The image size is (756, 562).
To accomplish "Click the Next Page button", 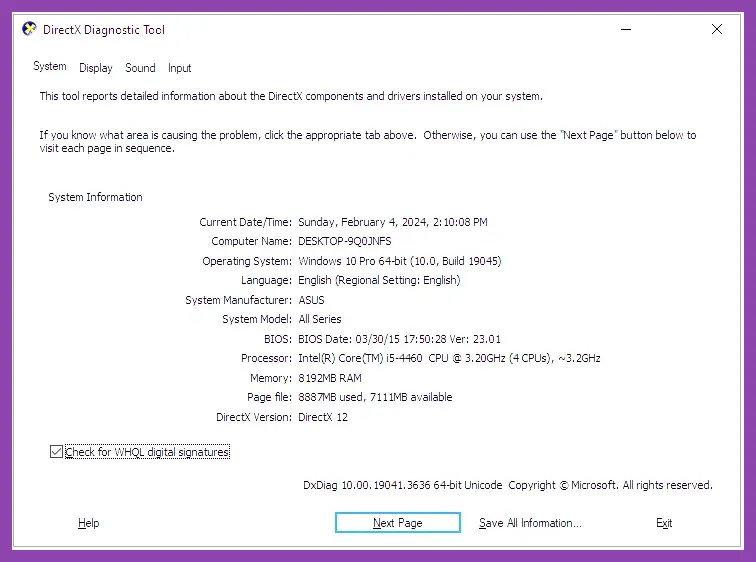I will pos(398,522).
